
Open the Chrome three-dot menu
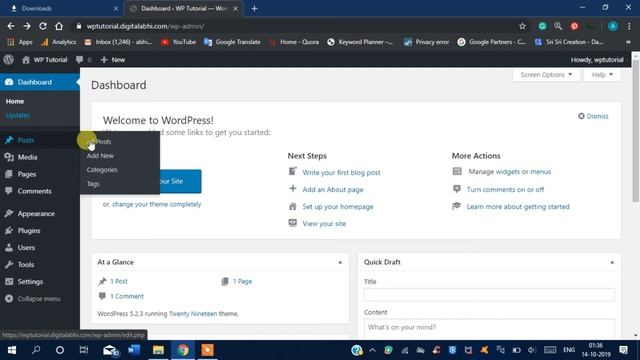coord(629,26)
